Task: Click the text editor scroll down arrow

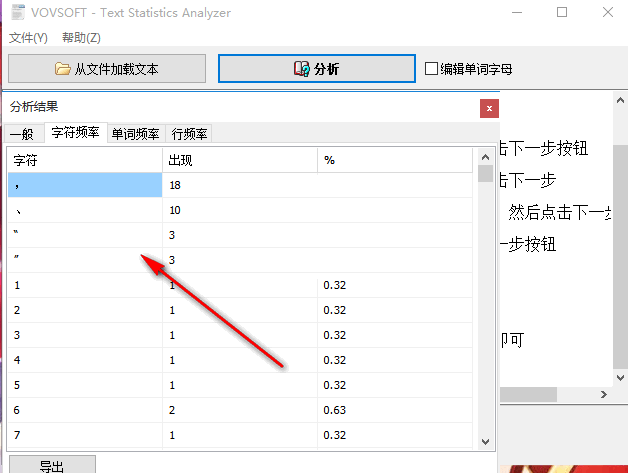Action: click(x=620, y=377)
